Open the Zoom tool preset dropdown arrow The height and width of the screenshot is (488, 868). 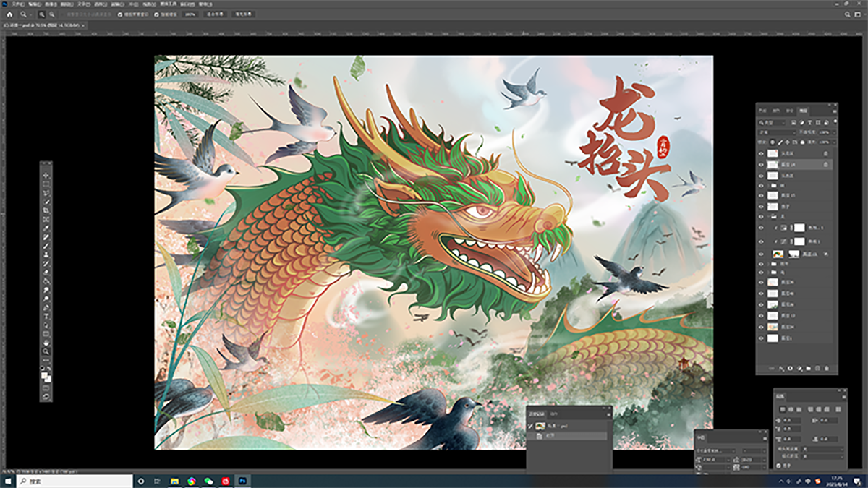(x=30, y=14)
